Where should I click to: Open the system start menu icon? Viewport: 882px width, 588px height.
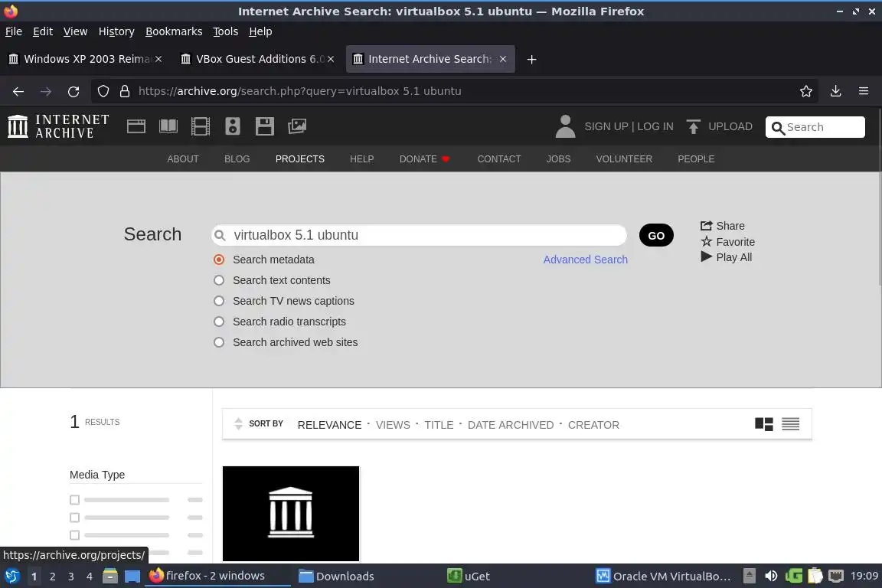(x=11, y=577)
